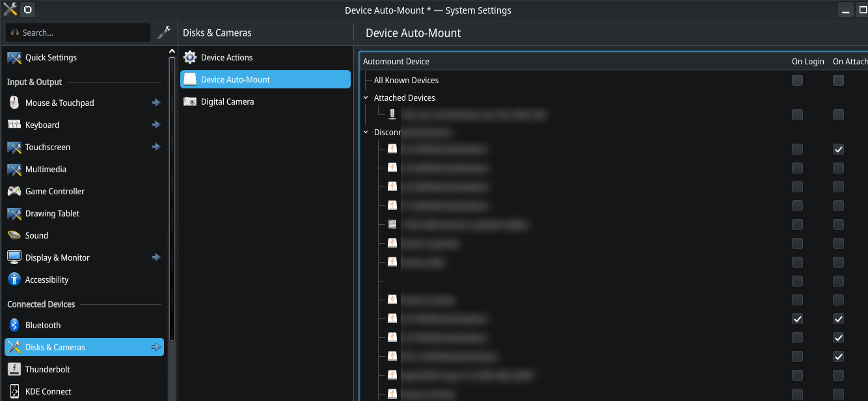Expand Mouse & Touchpad submenu arrow
This screenshot has width=868, height=401.
pos(156,103)
